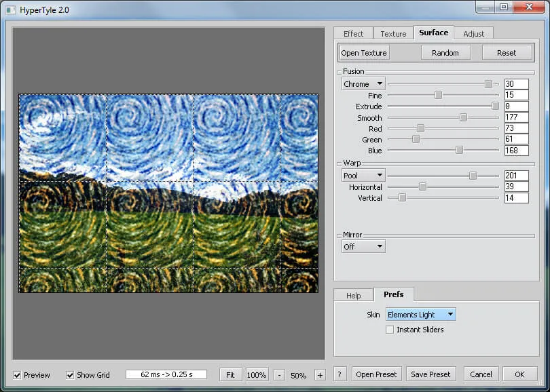The image size is (550, 392).
Task: Toggle the Preview checkbox
Action: (x=16, y=374)
